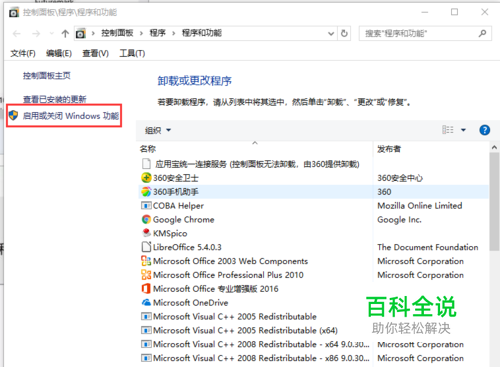Click the Office 2003 Web Components icon
This screenshot has width=500, height=367.
(146, 261)
